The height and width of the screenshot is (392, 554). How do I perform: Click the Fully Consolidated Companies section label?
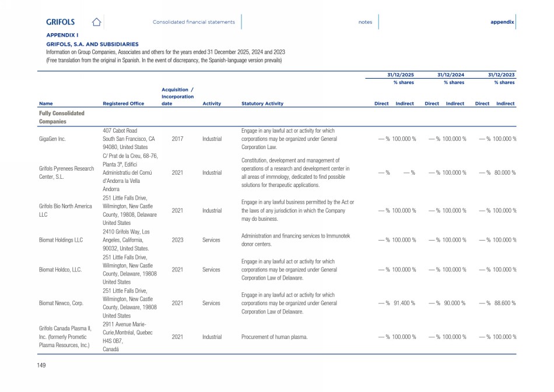point(61,117)
